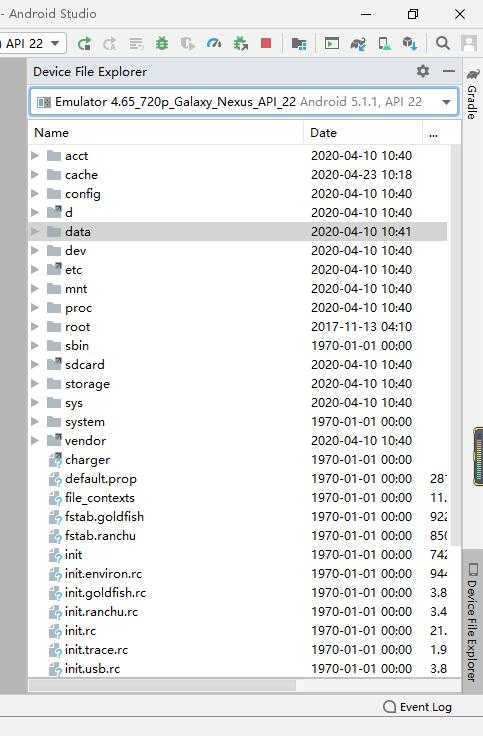Click the green Debug bug icon
The width and height of the screenshot is (483, 736).
click(x=162, y=44)
